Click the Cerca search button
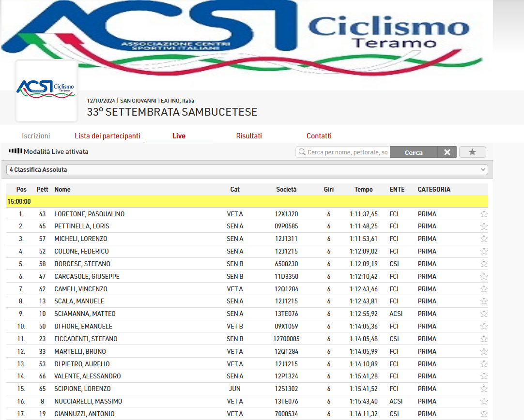Image resolution: width=524 pixels, height=420 pixels. (414, 152)
